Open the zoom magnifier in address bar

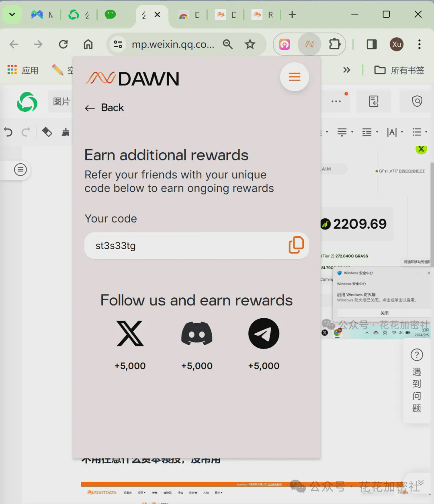[228, 44]
